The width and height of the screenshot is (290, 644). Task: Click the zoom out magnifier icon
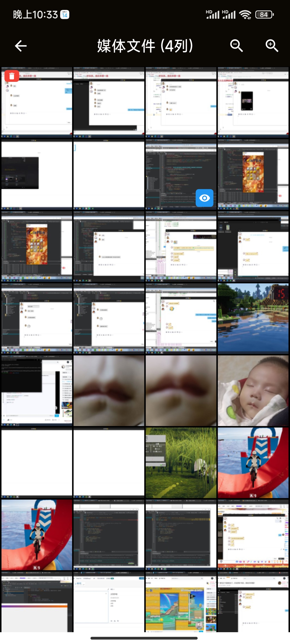click(236, 46)
